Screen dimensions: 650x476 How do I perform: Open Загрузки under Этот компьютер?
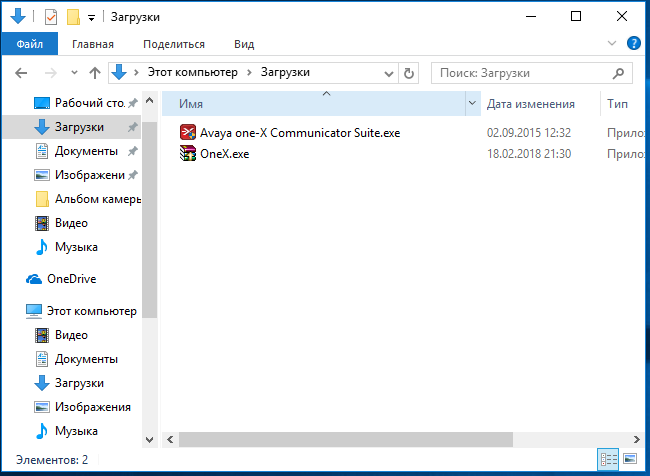coord(79,383)
